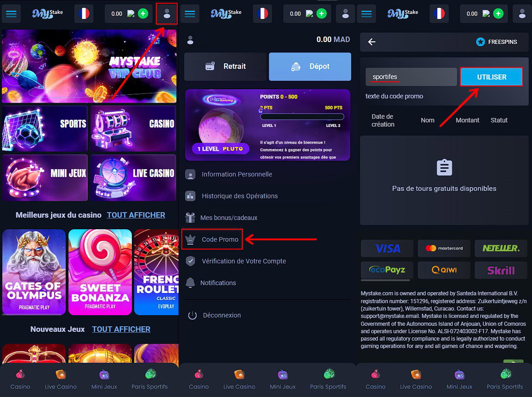Open Information Personnelle menu item
Viewport: 532px width, 397px height.
[x=237, y=174]
